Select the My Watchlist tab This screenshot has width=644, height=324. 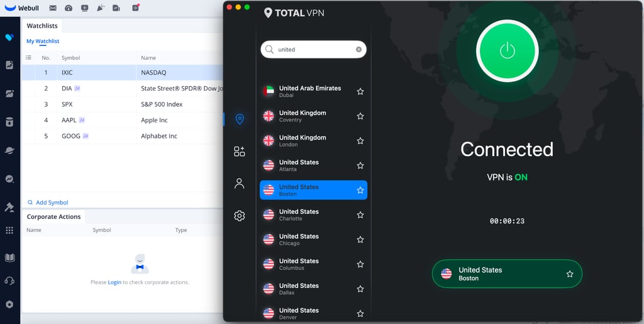point(43,41)
